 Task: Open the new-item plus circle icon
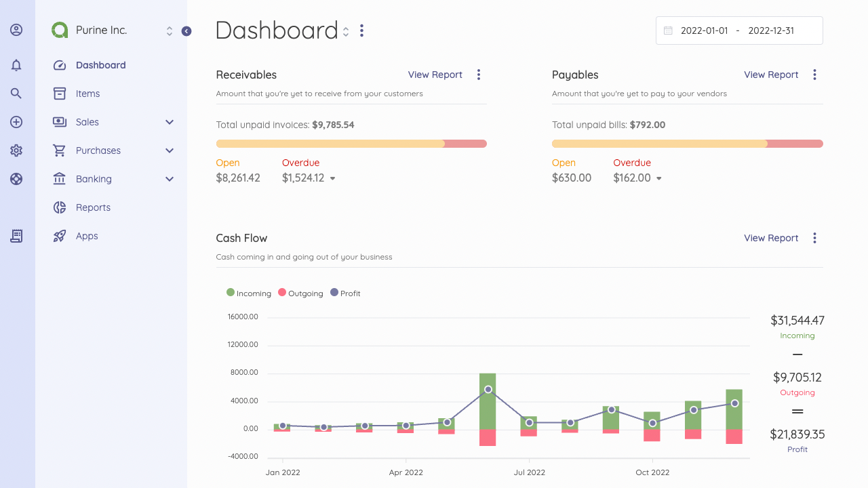click(16, 122)
